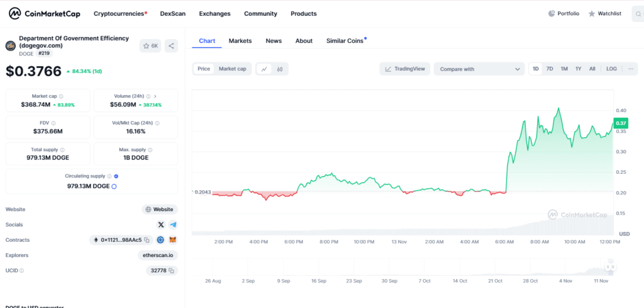Click UCID info icon

pyautogui.click(x=21, y=271)
